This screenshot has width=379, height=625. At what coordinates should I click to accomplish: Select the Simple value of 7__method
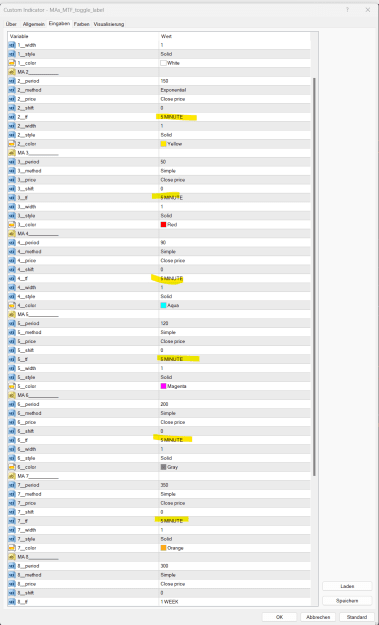click(x=168, y=494)
